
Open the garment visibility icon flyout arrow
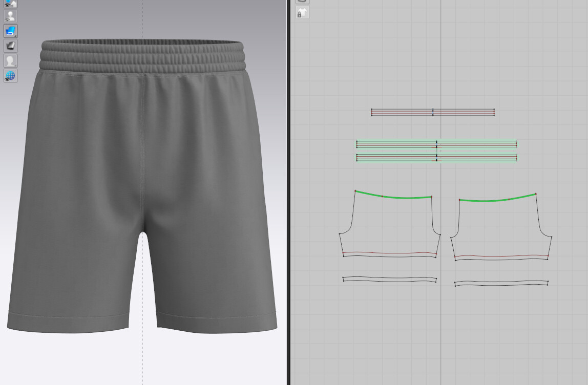tap(14, 6)
